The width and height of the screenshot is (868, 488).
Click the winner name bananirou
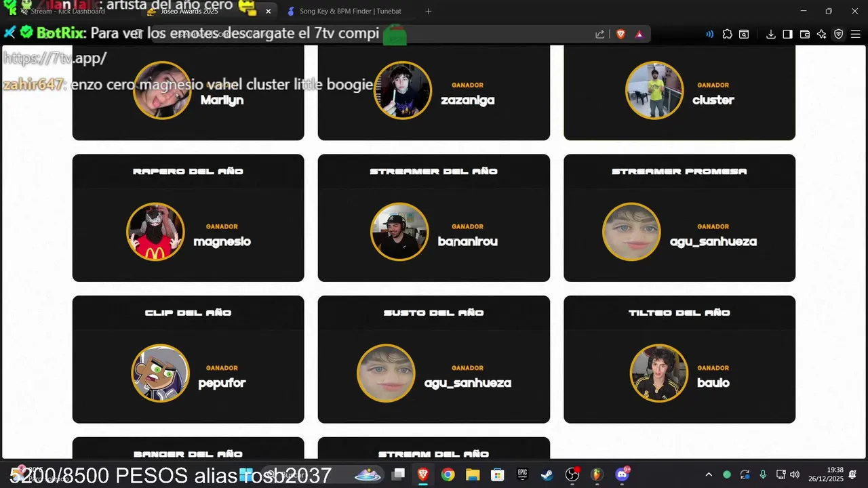467,242
